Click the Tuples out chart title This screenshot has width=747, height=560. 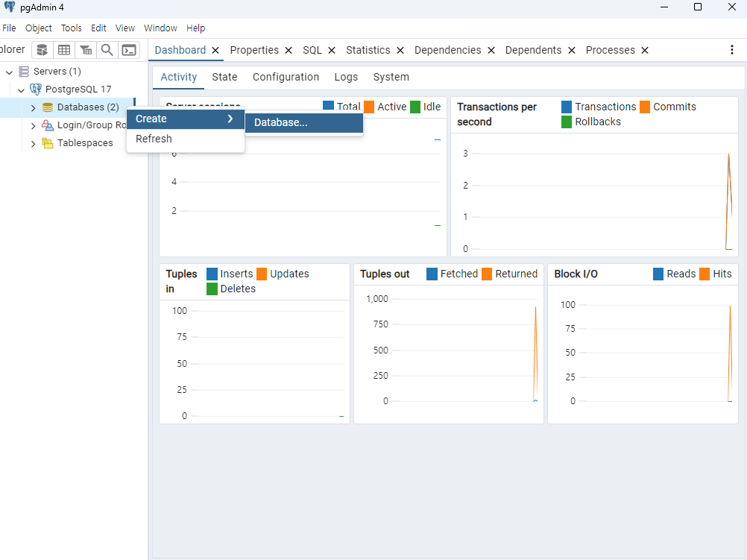(x=385, y=274)
